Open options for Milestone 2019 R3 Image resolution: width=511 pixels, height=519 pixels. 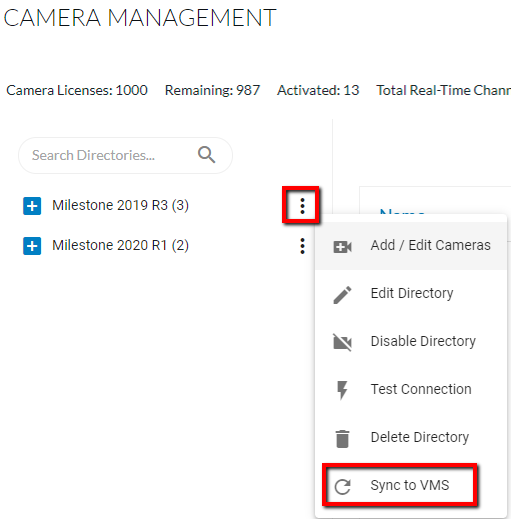(302, 206)
